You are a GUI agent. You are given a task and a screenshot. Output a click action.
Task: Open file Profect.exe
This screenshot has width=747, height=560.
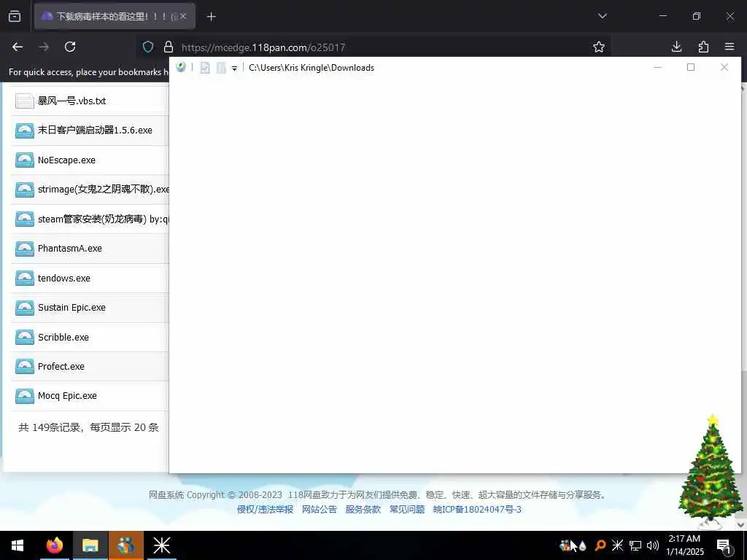tap(61, 366)
